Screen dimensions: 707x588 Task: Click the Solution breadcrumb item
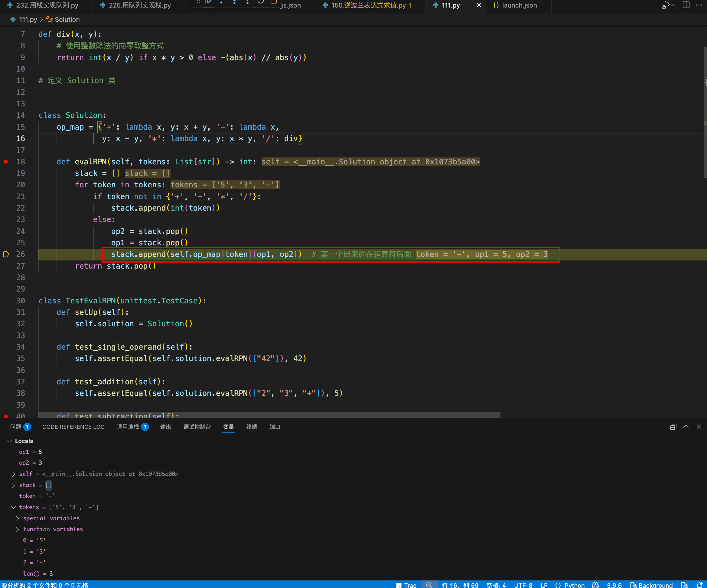tap(67, 20)
